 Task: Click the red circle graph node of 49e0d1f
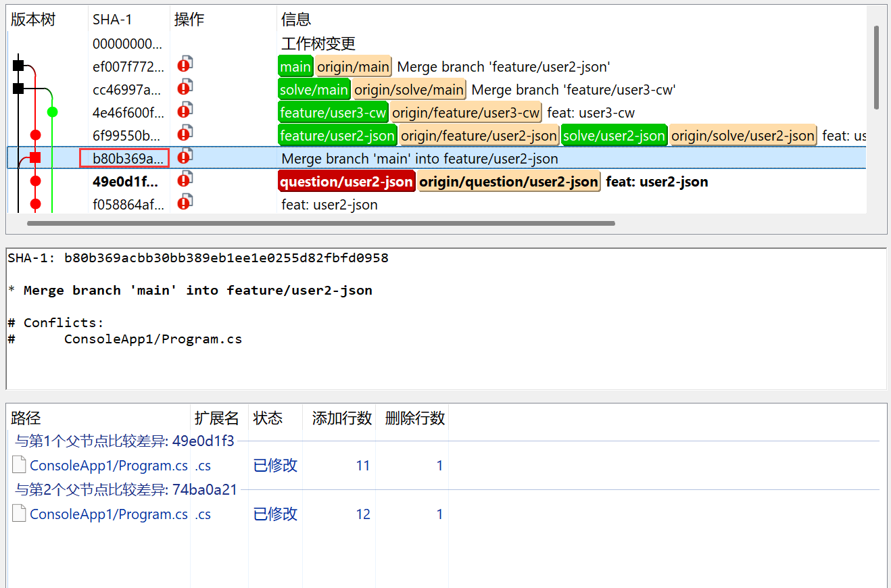pos(35,180)
